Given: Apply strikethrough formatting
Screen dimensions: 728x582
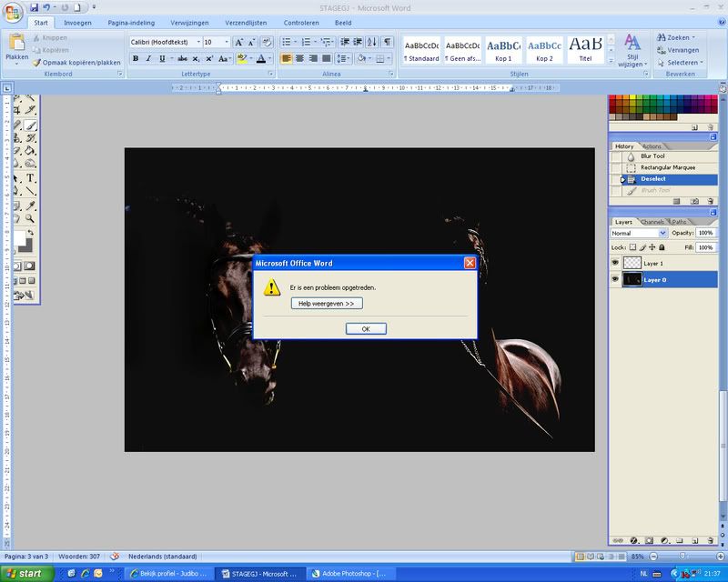Looking at the screenshot, I should [x=183, y=58].
